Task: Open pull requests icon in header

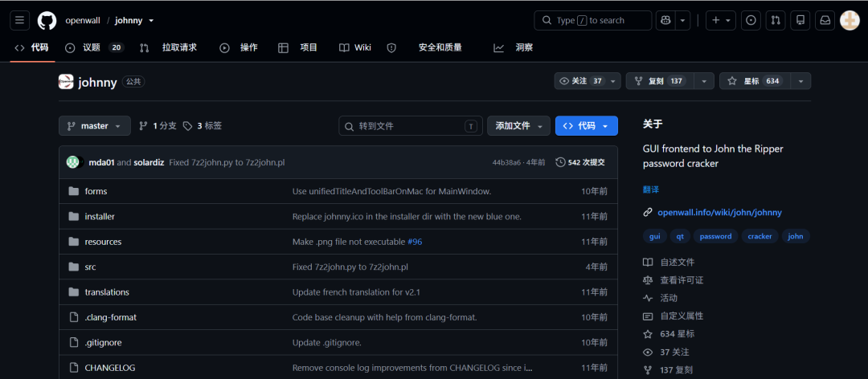Action: 776,20
